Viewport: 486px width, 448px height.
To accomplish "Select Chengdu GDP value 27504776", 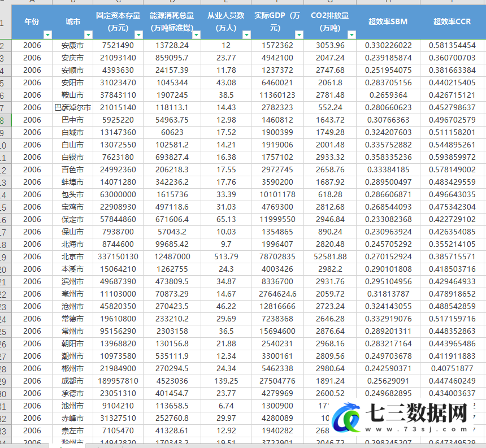I will (277, 381).
